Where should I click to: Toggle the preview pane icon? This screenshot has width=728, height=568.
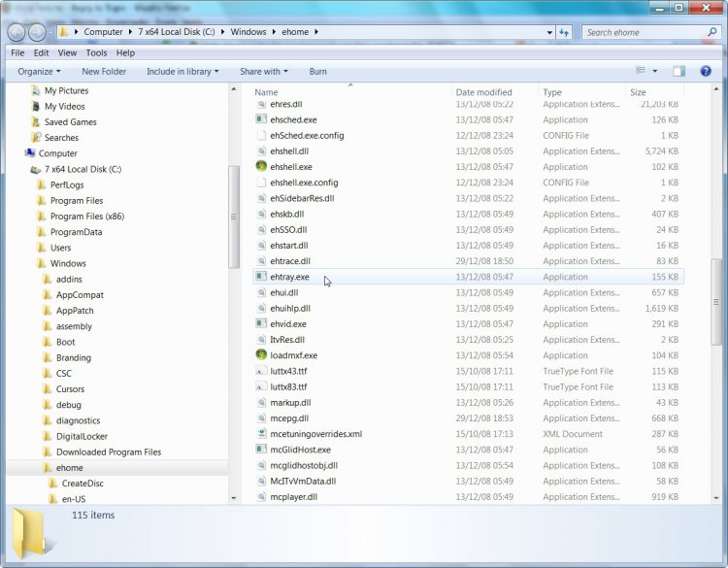678,71
